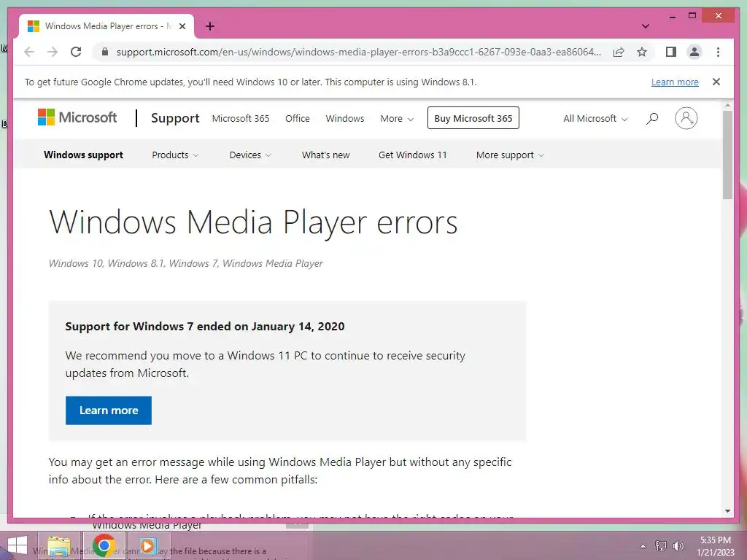Click the network tray icon
Image resolution: width=747 pixels, height=560 pixels.
(x=661, y=545)
